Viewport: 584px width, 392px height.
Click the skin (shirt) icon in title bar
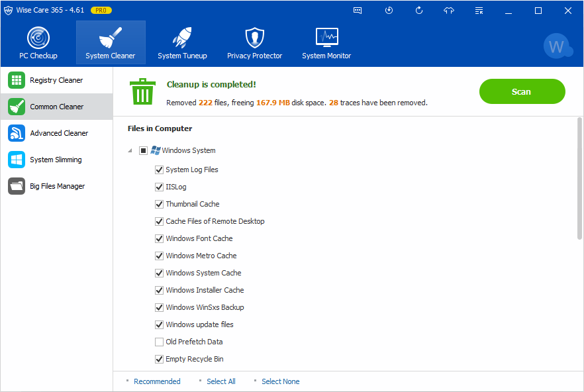(449, 11)
